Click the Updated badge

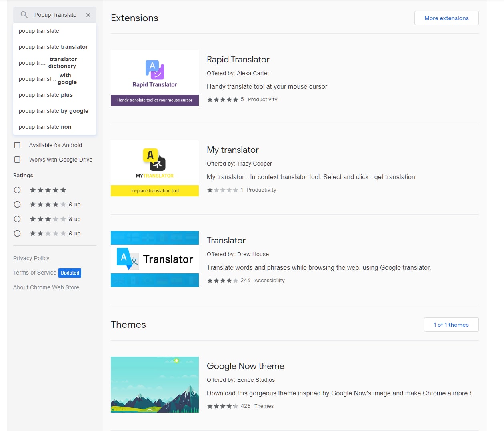tap(70, 273)
